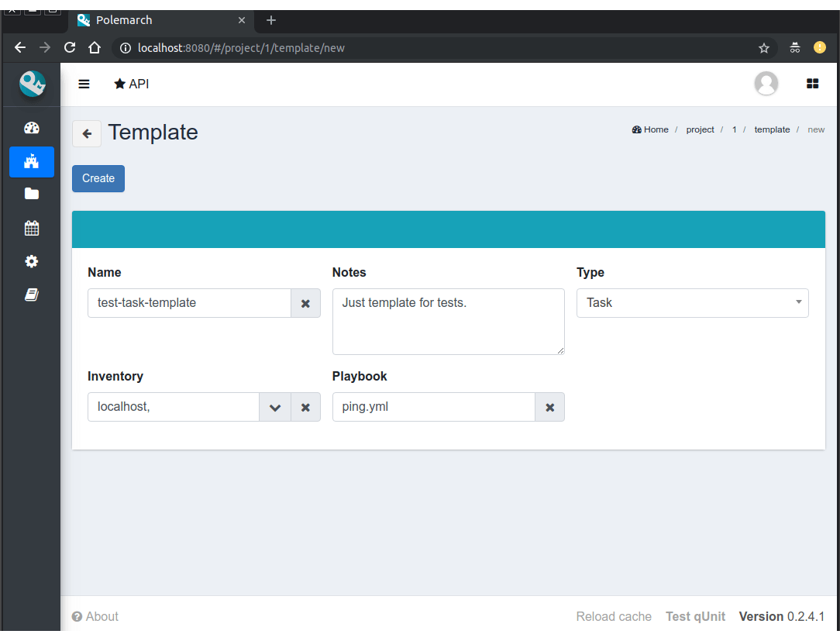Click the Playbook input field
This screenshot has height=641, width=840.
433,407
